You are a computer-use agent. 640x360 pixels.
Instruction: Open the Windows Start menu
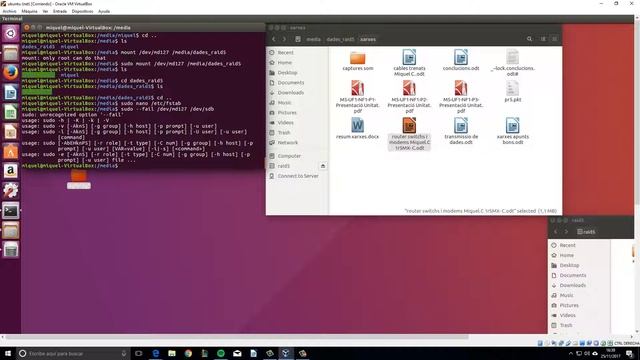point(8,353)
